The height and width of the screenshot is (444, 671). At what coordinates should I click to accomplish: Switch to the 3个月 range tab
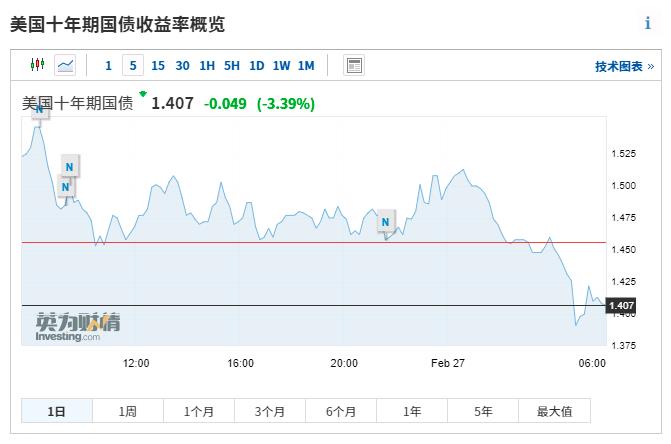(x=270, y=411)
